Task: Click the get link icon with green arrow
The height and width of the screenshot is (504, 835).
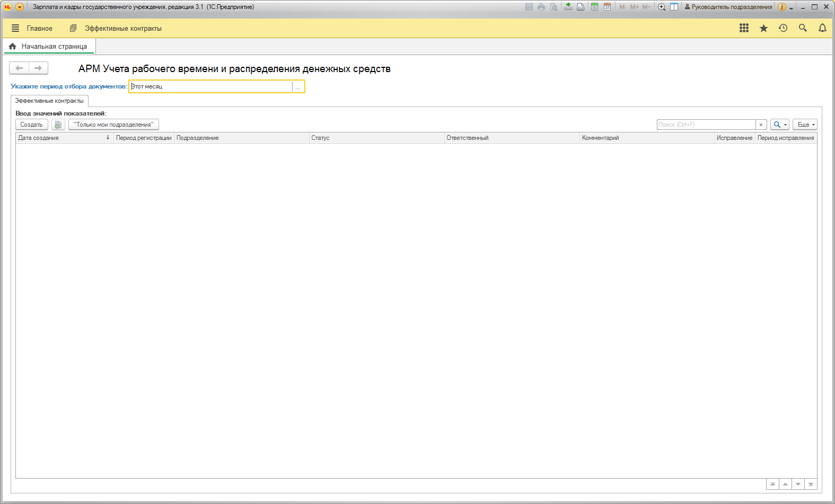Action: (568, 7)
